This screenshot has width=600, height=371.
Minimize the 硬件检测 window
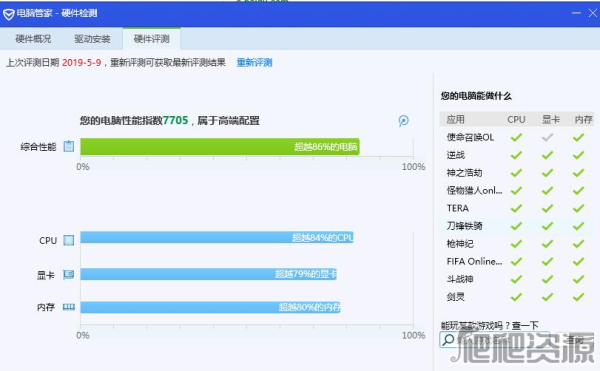(576, 13)
